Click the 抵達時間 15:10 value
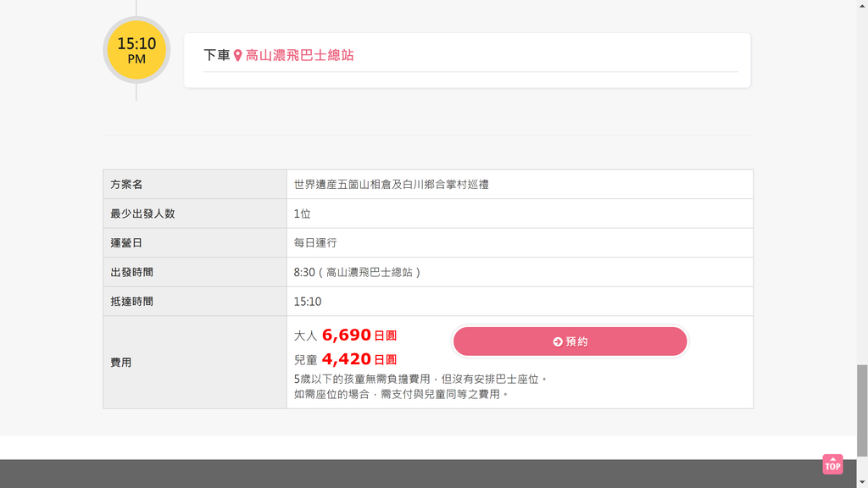The width and height of the screenshot is (868, 488). 308,302
